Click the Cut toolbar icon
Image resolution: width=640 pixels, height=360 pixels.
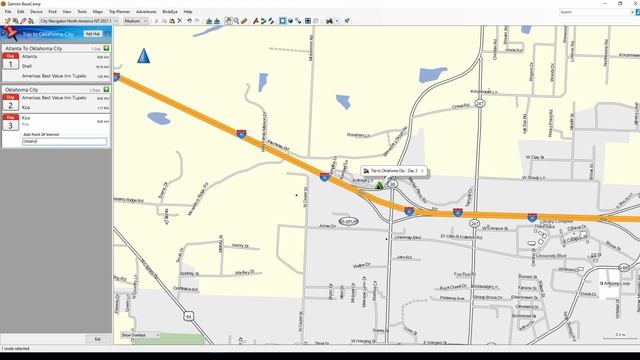(156, 21)
